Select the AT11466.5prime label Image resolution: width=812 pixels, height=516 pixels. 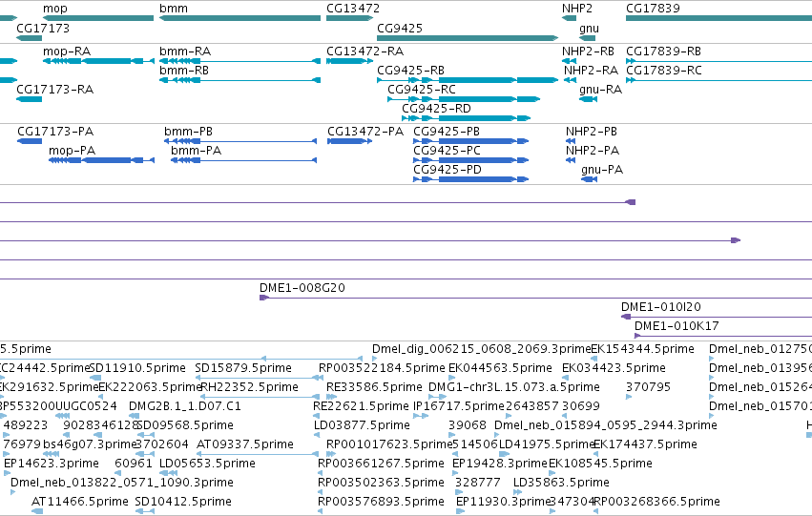[80, 502]
